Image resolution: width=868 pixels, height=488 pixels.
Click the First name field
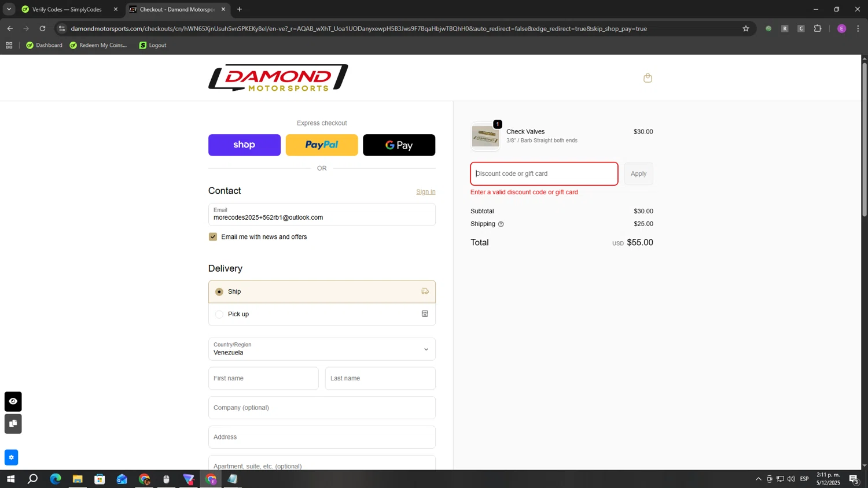tap(263, 378)
